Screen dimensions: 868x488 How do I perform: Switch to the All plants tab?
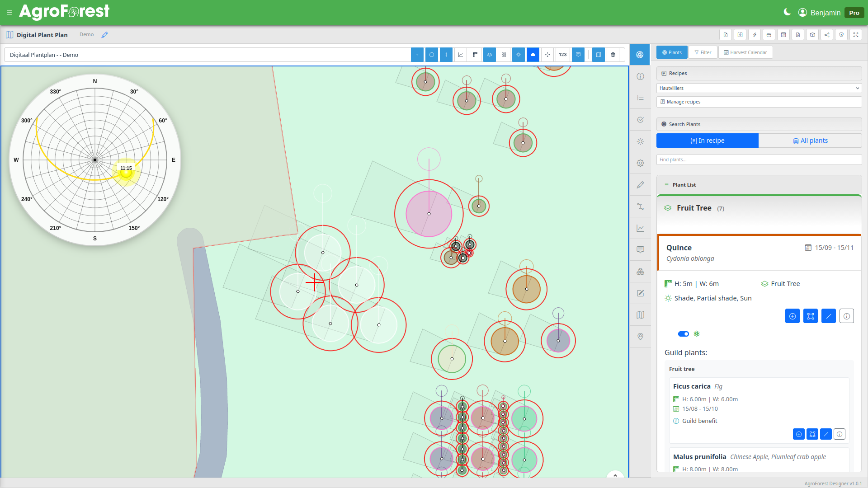(x=811, y=141)
